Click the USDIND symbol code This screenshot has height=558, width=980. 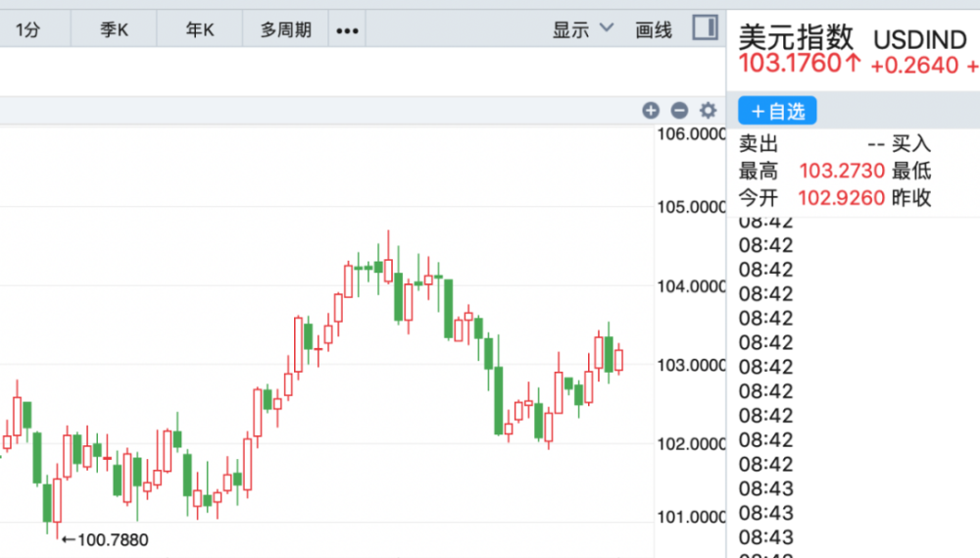(919, 40)
